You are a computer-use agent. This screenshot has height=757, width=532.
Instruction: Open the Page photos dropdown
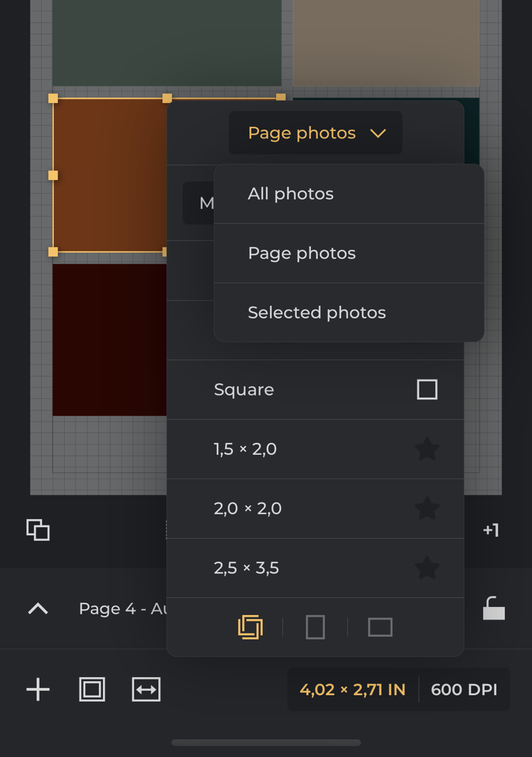(315, 133)
